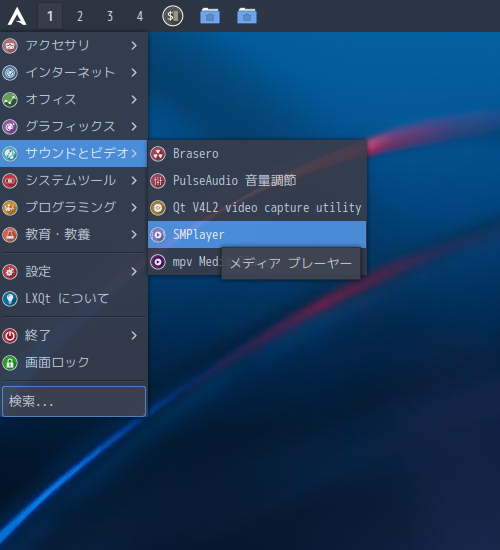Click the 終了 power icon
This screenshot has height=550, width=500.
[10, 336]
